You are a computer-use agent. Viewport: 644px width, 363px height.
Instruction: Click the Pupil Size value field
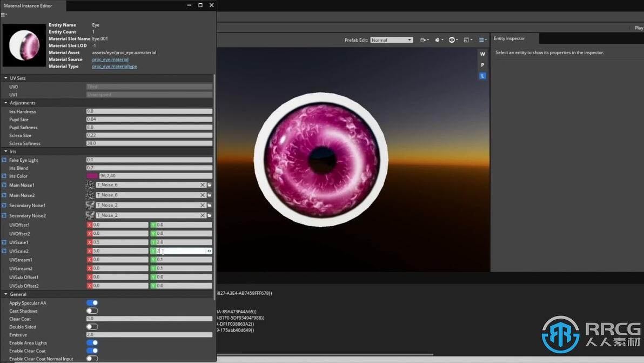[x=149, y=119]
